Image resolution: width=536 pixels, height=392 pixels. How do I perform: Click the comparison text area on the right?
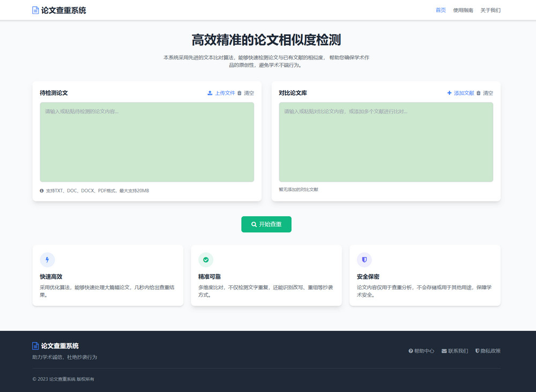pos(386,142)
